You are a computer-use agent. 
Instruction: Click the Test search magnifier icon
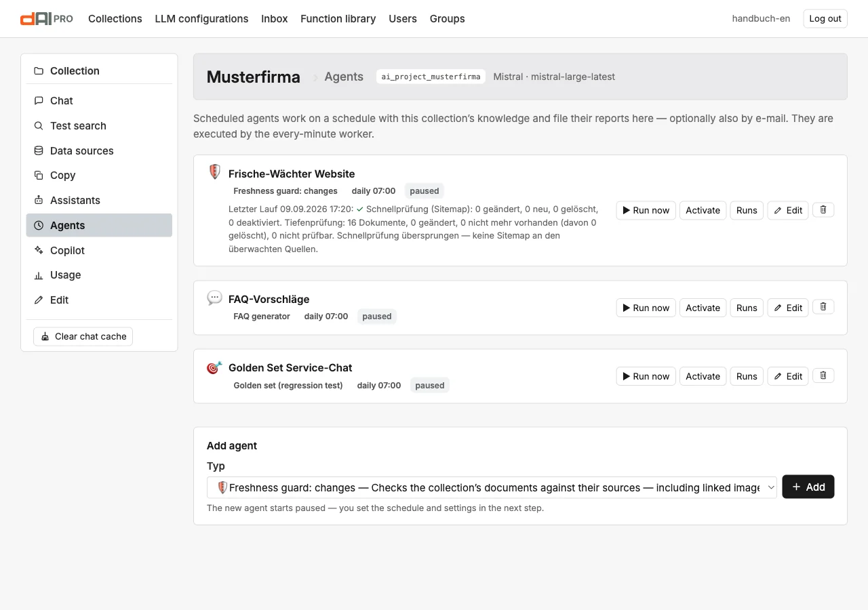pyautogui.click(x=39, y=126)
